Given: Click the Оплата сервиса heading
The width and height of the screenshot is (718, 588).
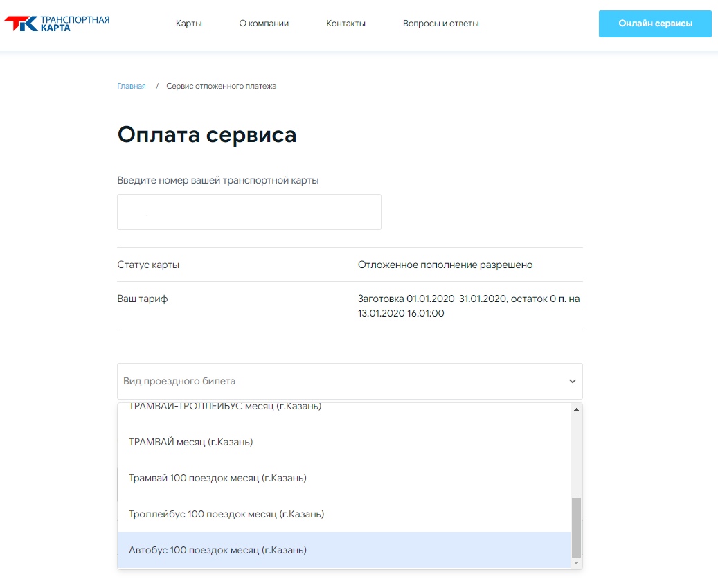Looking at the screenshot, I should click(x=207, y=134).
